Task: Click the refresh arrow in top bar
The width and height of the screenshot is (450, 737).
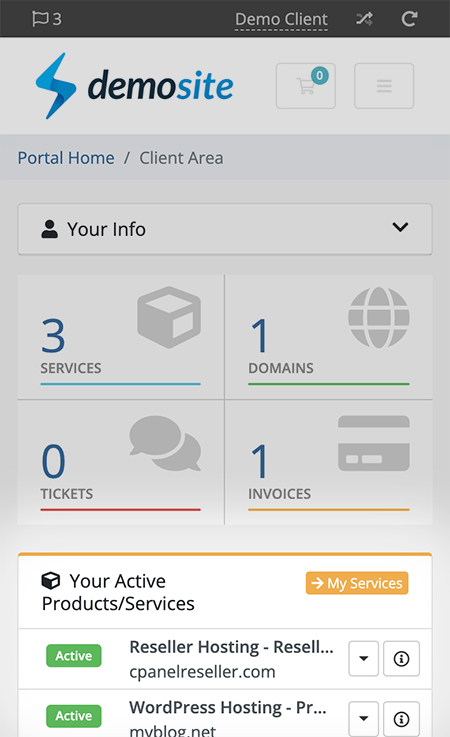Action: coord(409,19)
